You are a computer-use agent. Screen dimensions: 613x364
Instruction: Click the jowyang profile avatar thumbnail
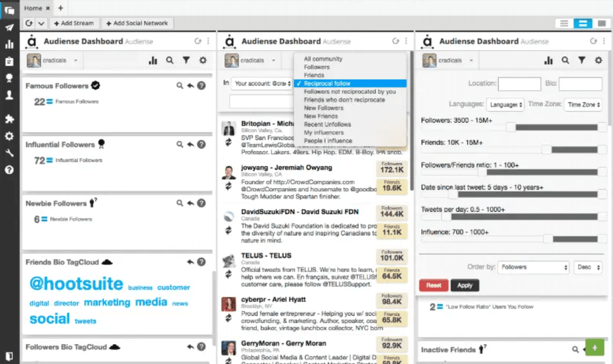[x=228, y=172]
